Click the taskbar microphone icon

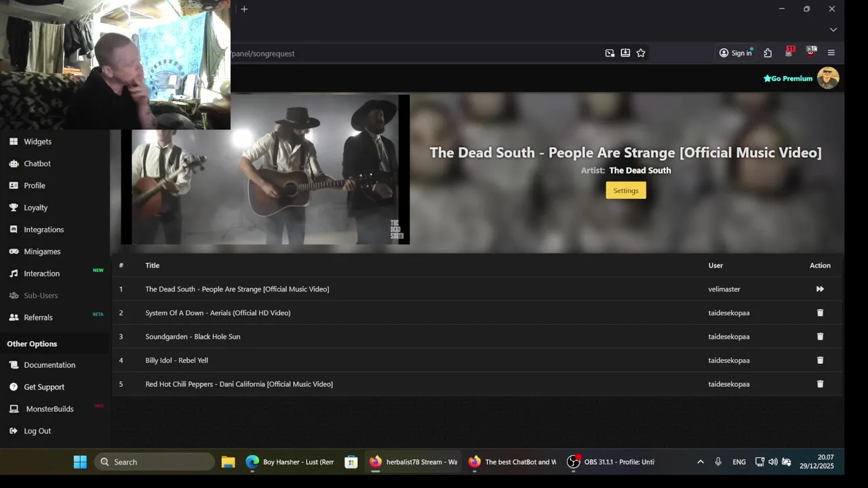[x=718, y=462]
